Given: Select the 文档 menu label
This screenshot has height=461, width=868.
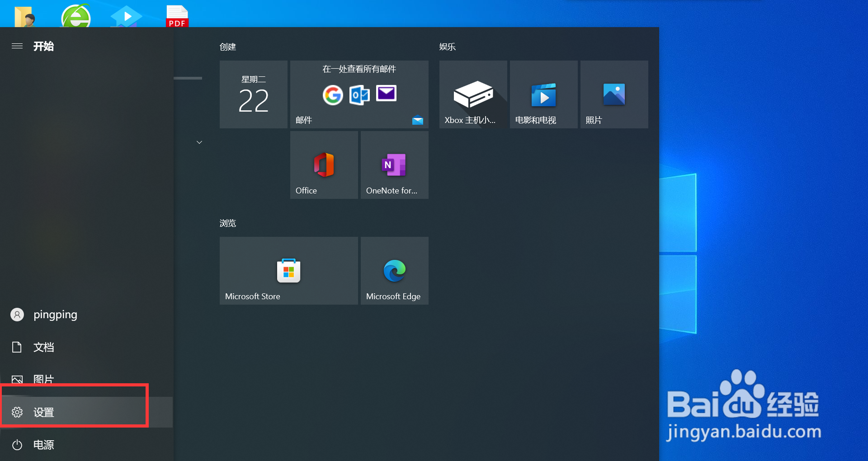Looking at the screenshot, I should click(x=44, y=347).
